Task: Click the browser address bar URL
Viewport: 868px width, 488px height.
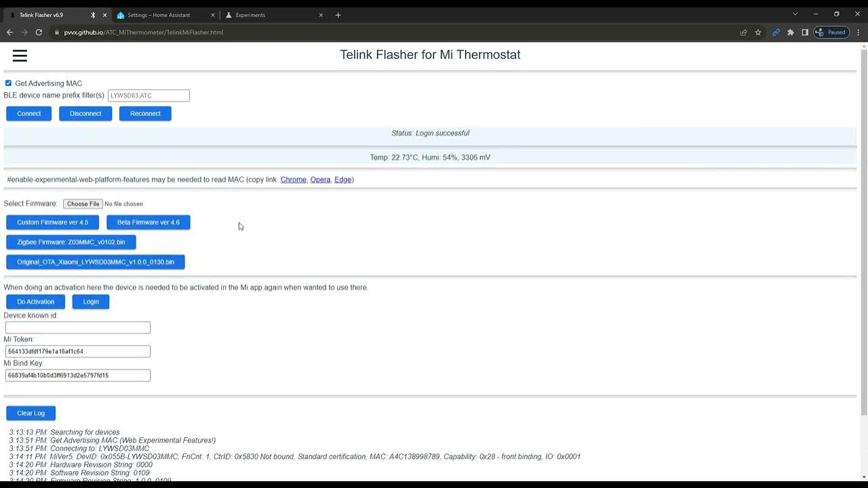Action: [144, 32]
